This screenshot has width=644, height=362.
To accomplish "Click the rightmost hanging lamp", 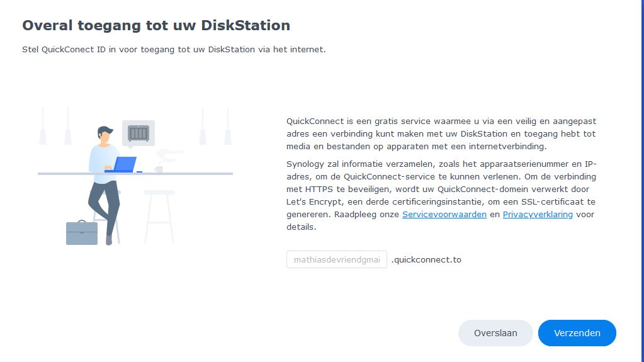I will tap(227, 135).
